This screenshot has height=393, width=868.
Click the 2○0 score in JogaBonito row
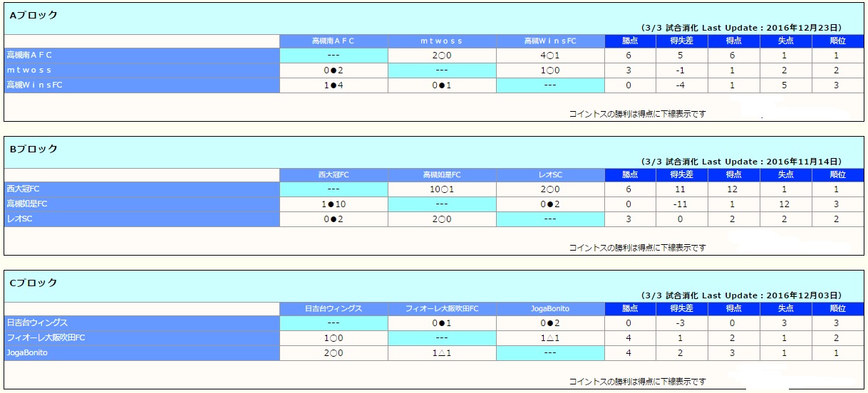click(x=334, y=353)
